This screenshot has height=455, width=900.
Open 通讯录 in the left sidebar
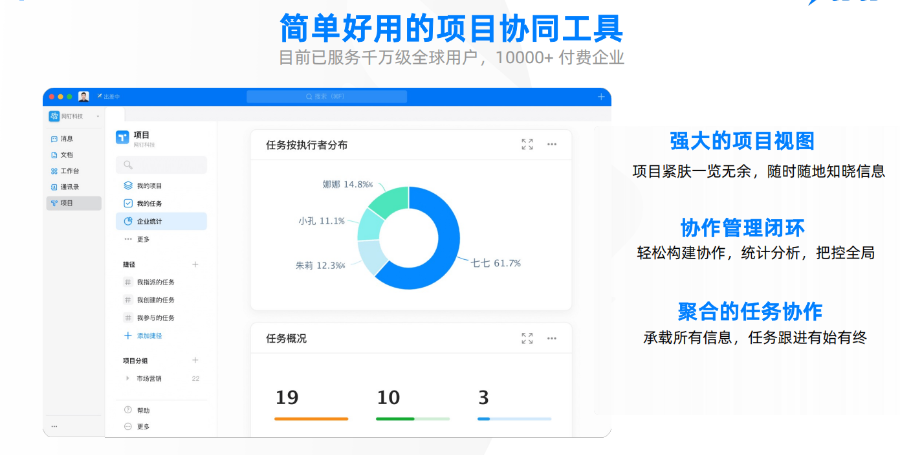coord(68,187)
